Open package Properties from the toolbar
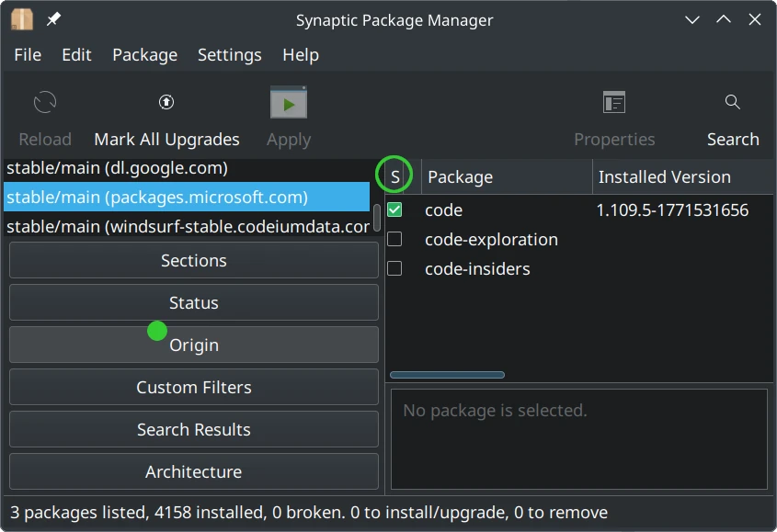 pyautogui.click(x=614, y=103)
